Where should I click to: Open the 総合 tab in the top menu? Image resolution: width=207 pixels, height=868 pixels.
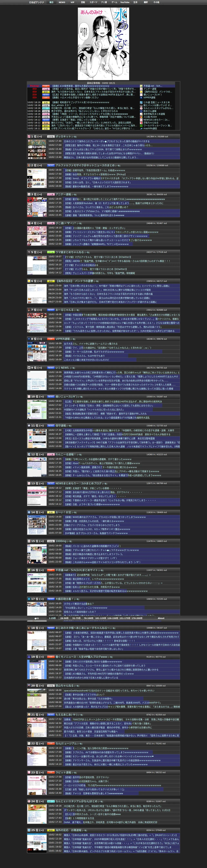tap(52, 2)
